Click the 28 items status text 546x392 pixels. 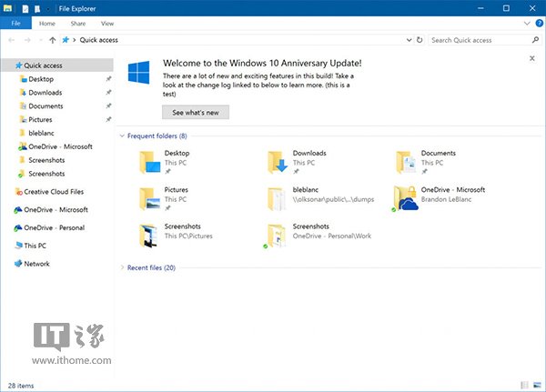(x=21, y=386)
